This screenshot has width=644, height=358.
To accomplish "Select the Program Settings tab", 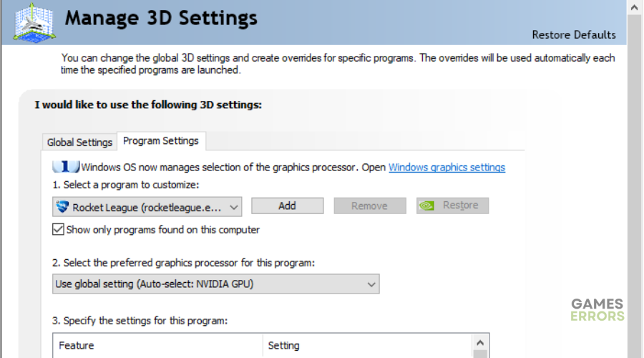I will point(161,141).
